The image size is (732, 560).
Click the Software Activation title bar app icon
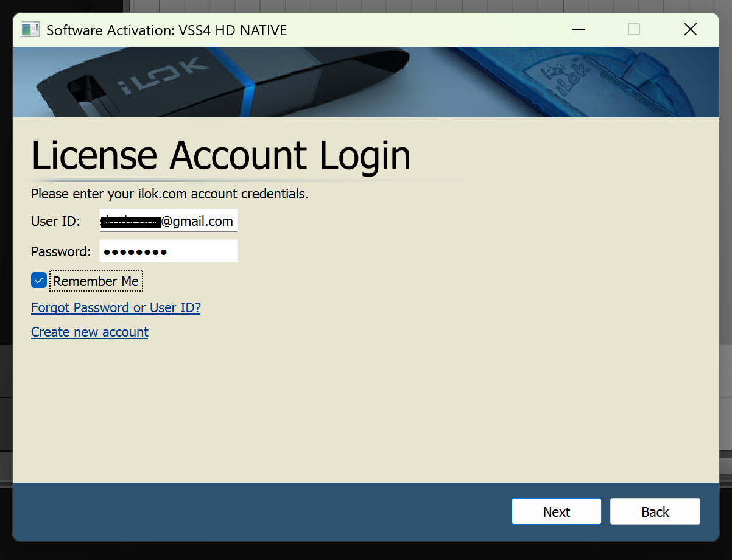point(30,29)
